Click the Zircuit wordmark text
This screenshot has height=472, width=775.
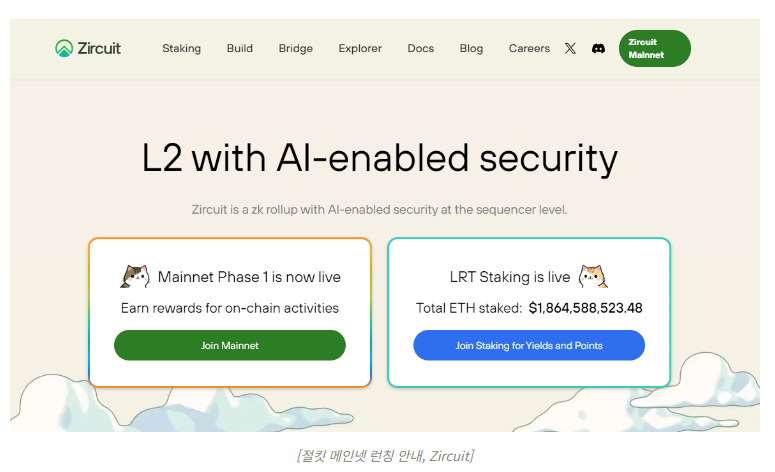99,48
